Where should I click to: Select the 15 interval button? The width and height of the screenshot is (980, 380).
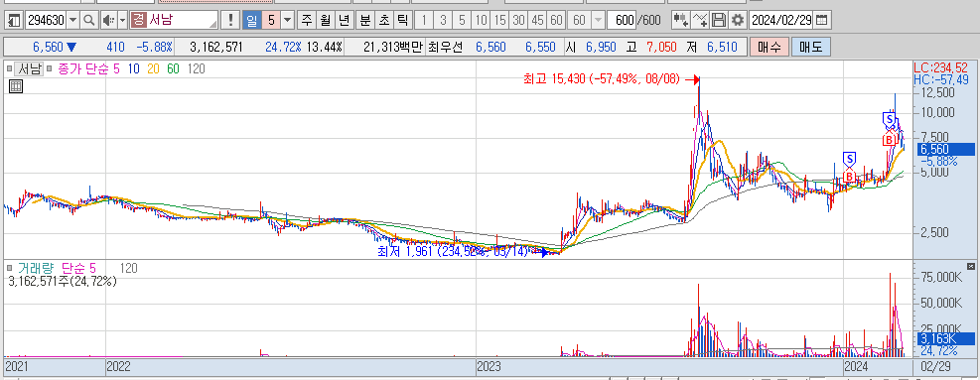point(499,20)
